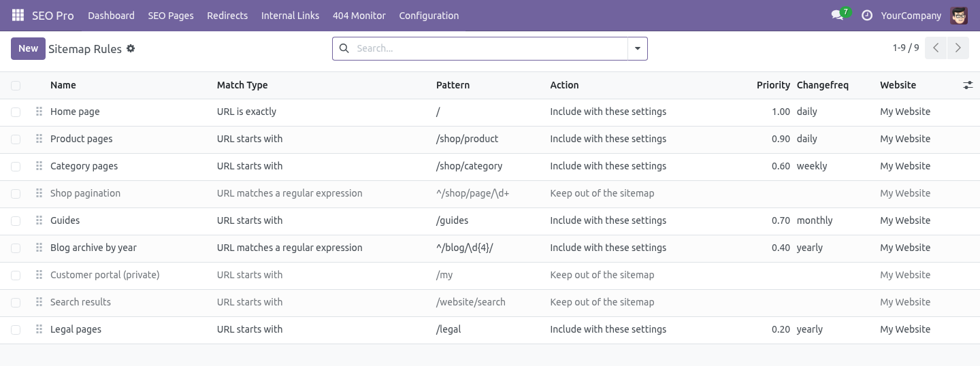980x366 pixels.
Task: Go to next page arrow
Action: pyautogui.click(x=958, y=48)
